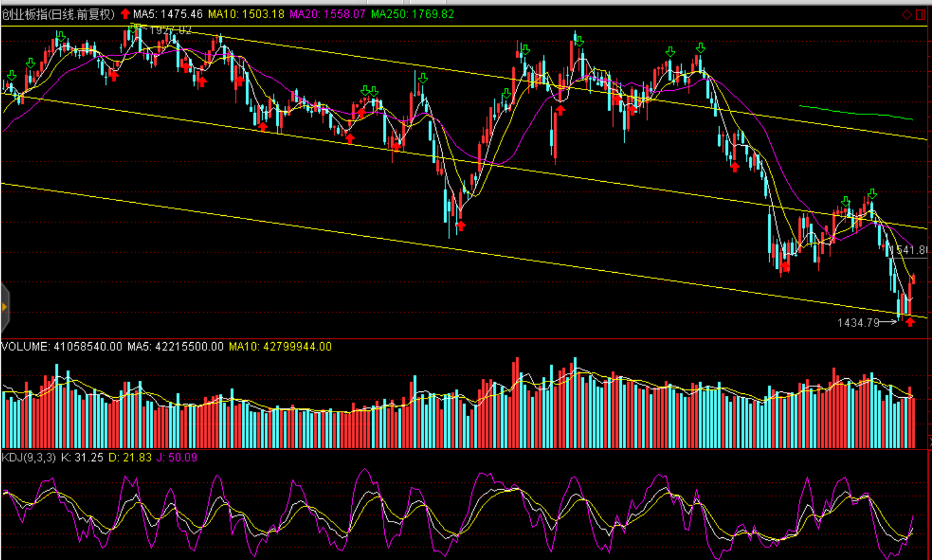Image resolution: width=932 pixels, height=560 pixels.
Task: Click the KDJ D: 21.83 value label
Action: [130, 457]
